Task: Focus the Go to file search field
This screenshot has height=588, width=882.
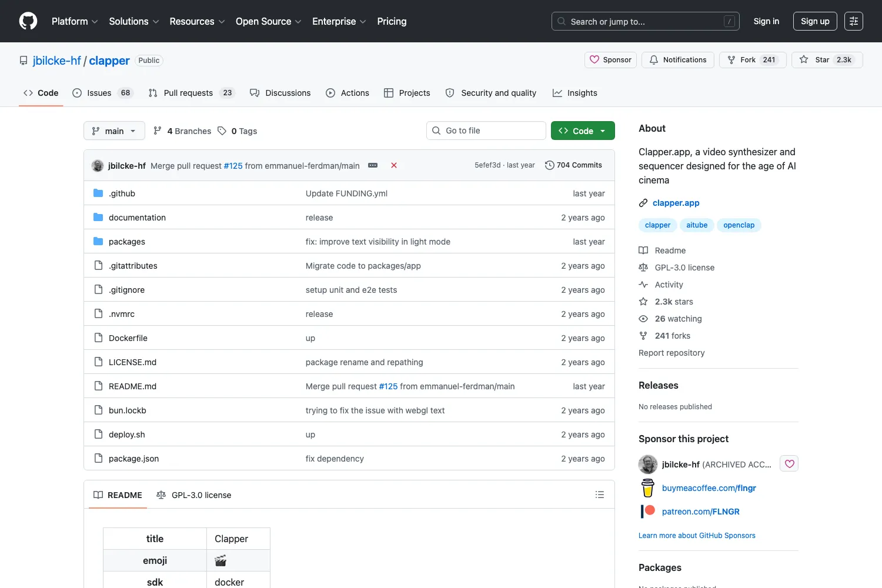Action: 486,131
